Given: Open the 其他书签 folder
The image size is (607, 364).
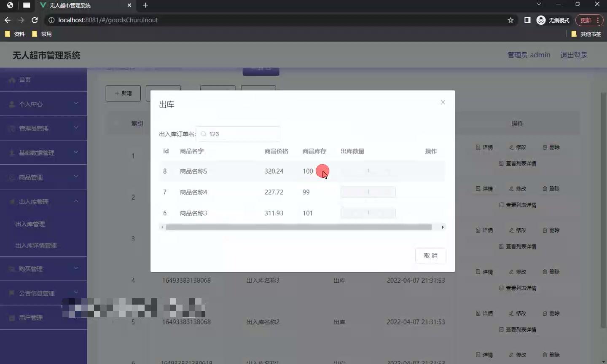Looking at the screenshot, I should pos(586,34).
